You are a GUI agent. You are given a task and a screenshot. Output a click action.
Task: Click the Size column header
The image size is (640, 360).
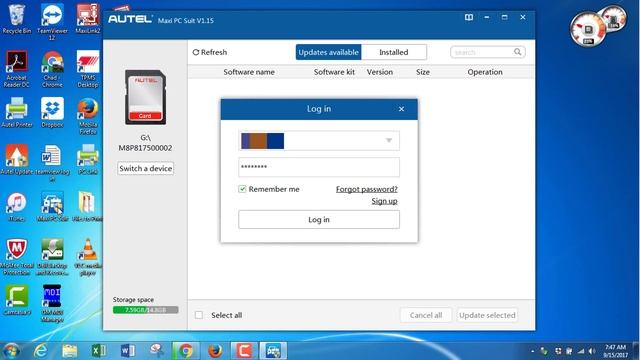click(423, 72)
